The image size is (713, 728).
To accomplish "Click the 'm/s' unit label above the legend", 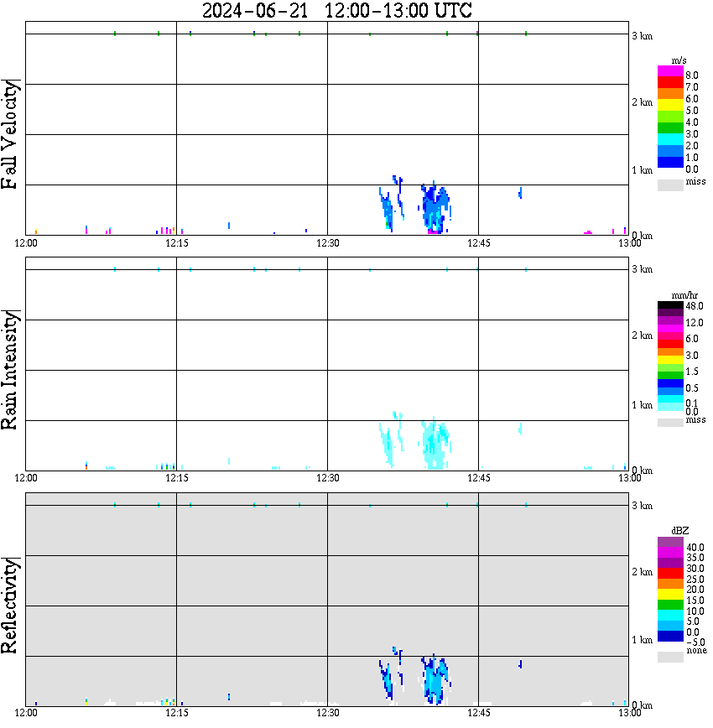I will pos(679,61).
